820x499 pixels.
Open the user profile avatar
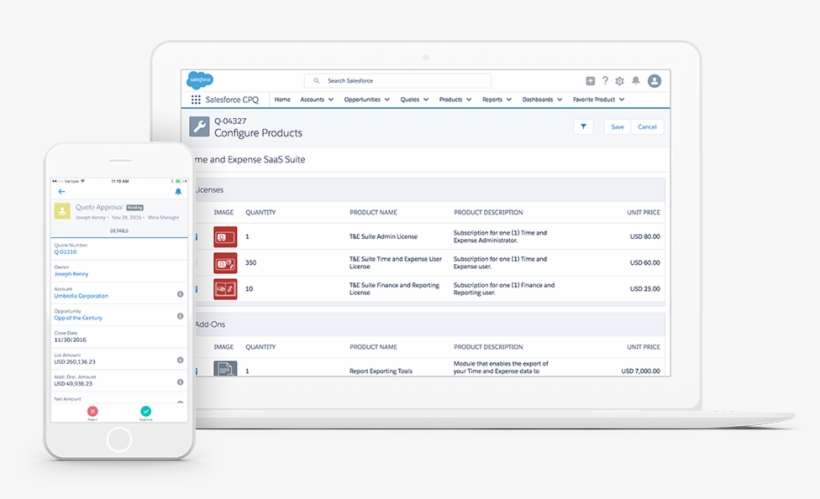click(654, 81)
